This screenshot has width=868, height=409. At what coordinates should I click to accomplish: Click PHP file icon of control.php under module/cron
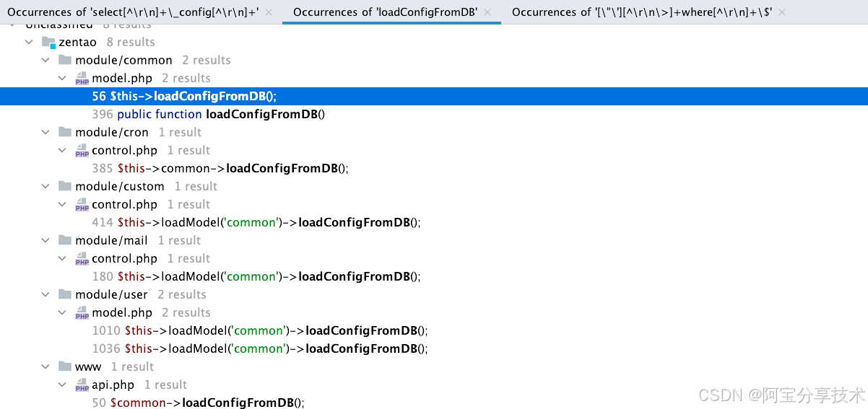click(82, 151)
